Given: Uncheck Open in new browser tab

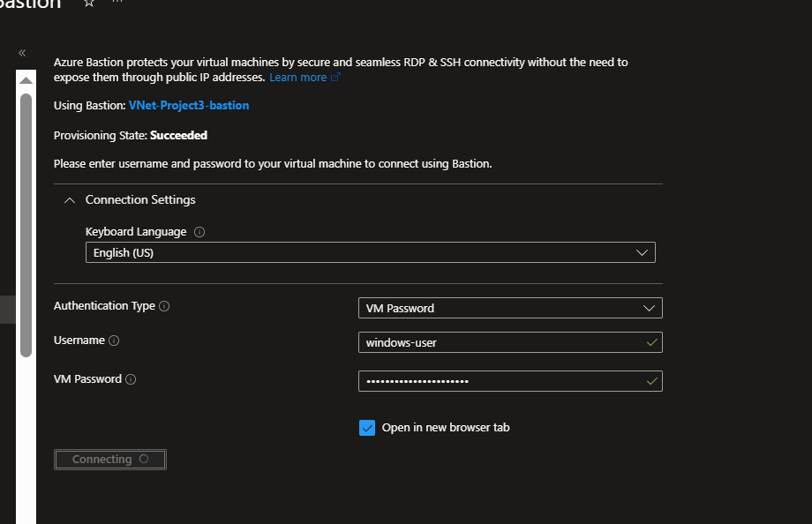Looking at the screenshot, I should pyautogui.click(x=367, y=428).
